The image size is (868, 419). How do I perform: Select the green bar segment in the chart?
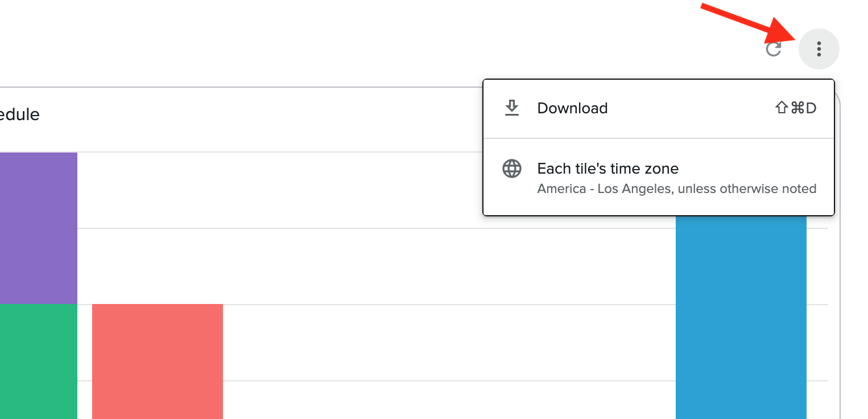39,362
